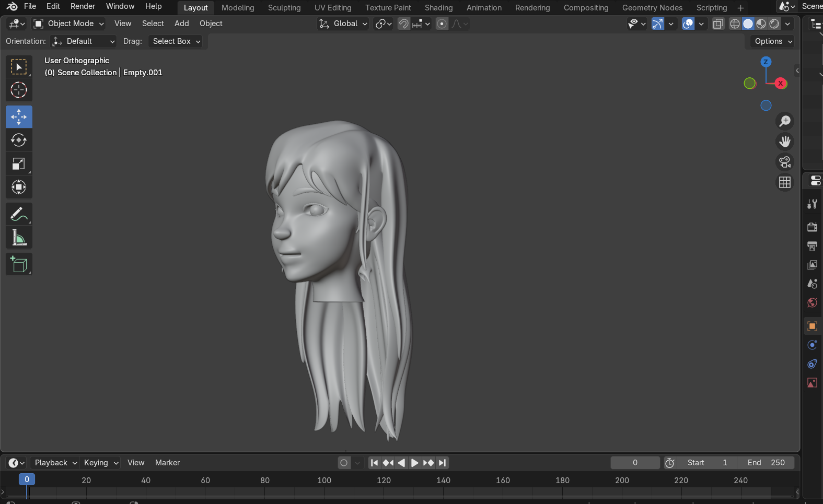823x504 pixels.
Task: Click the Add Cube tool
Action: pyautogui.click(x=19, y=265)
